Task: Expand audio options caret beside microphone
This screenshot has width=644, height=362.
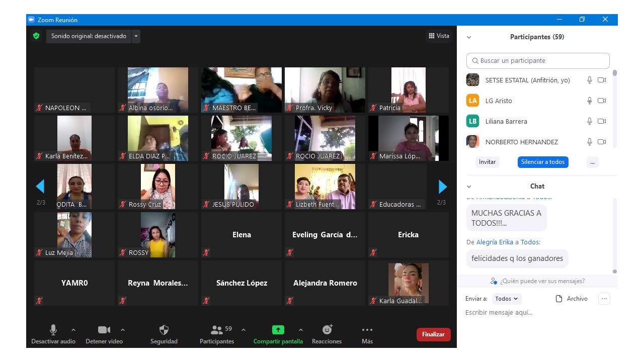Action: pyautogui.click(x=73, y=330)
